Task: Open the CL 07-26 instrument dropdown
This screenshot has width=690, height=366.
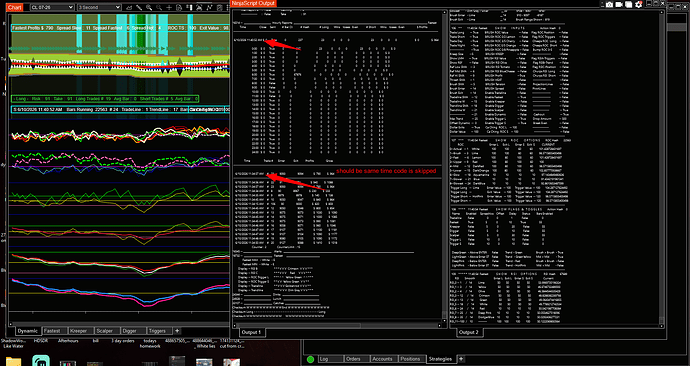Action: (52, 7)
